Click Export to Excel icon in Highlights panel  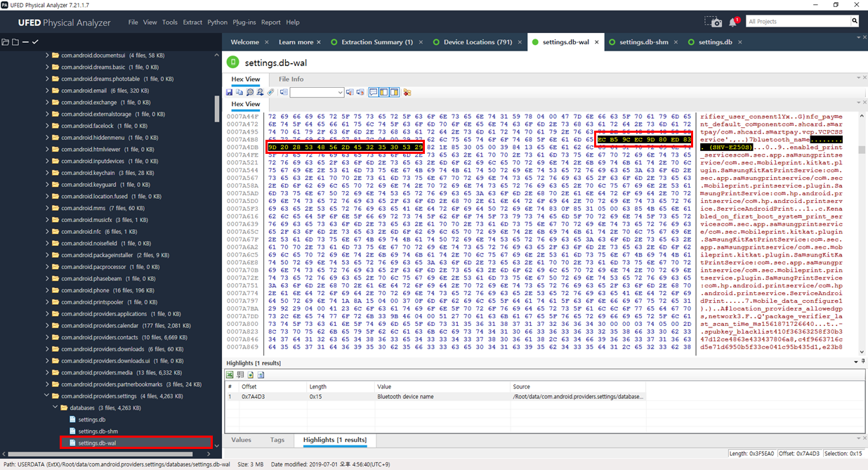coord(230,375)
